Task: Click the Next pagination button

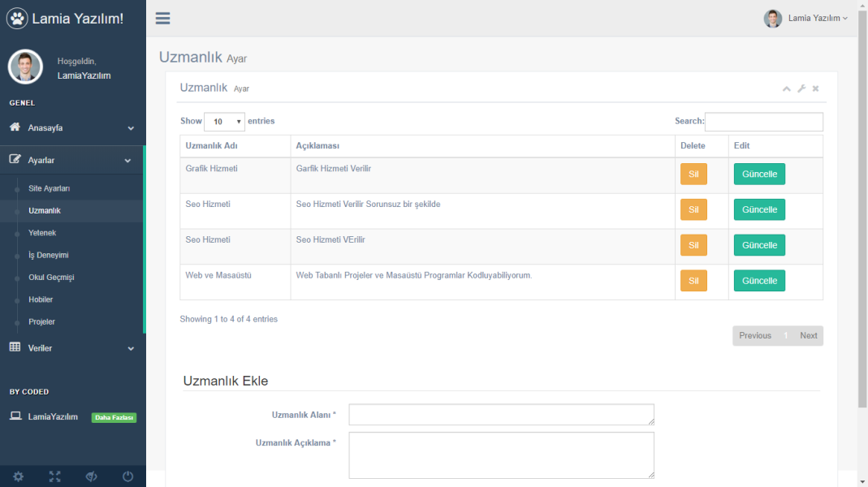Action: pyautogui.click(x=808, y=336)
